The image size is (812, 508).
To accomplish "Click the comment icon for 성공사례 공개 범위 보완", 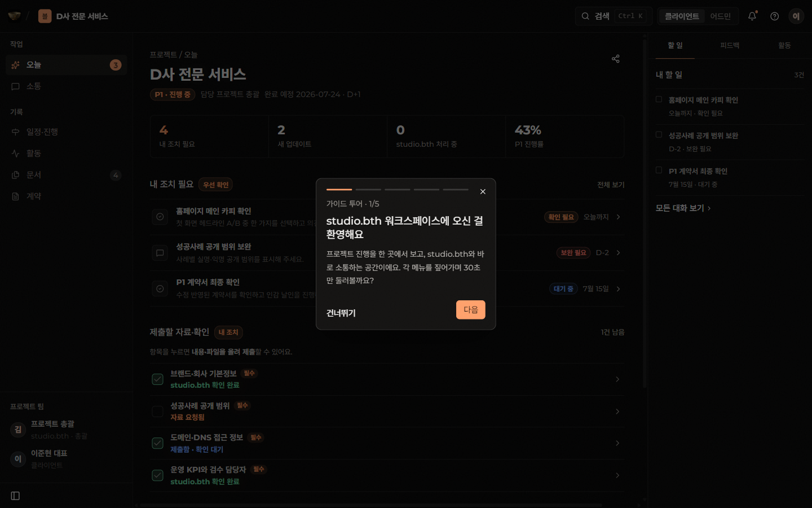I will point(160,253).
